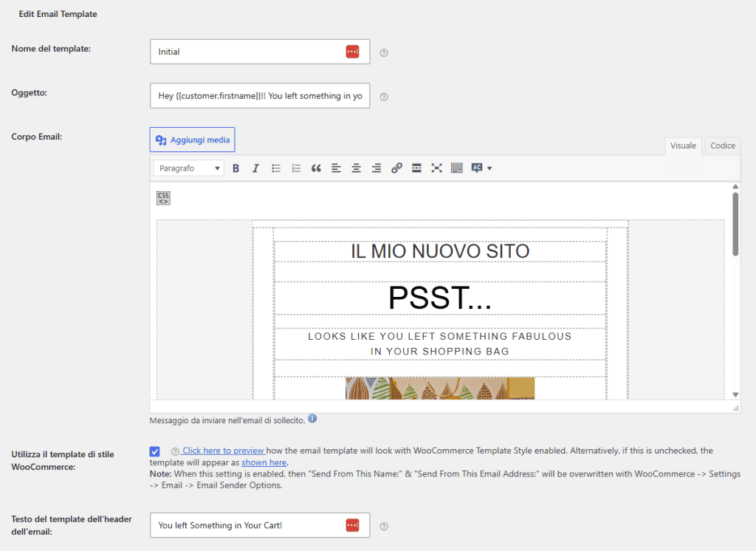Click the editor scroll down arrow
The image size is (756, 551).
pos(735,394)
